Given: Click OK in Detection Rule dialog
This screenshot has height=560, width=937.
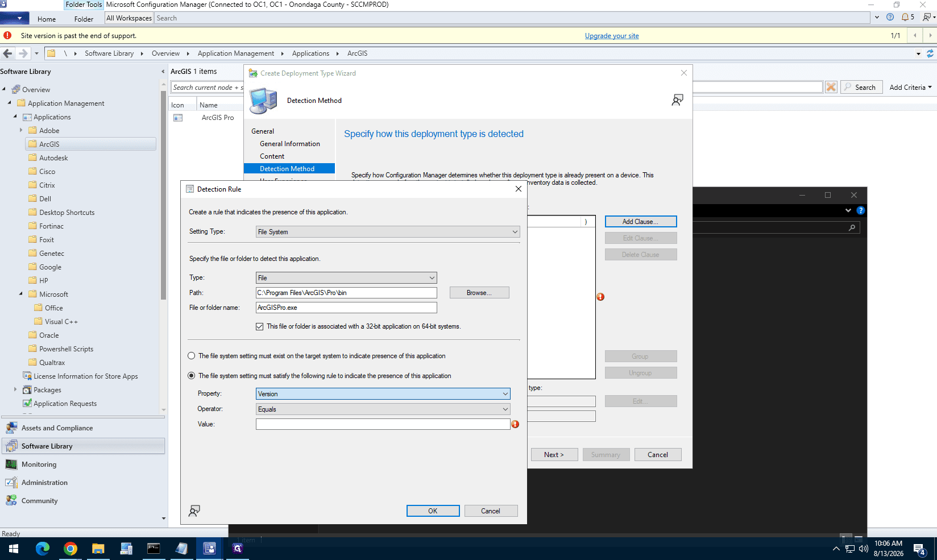Looking at the screenshot, I should coord(433,511).
